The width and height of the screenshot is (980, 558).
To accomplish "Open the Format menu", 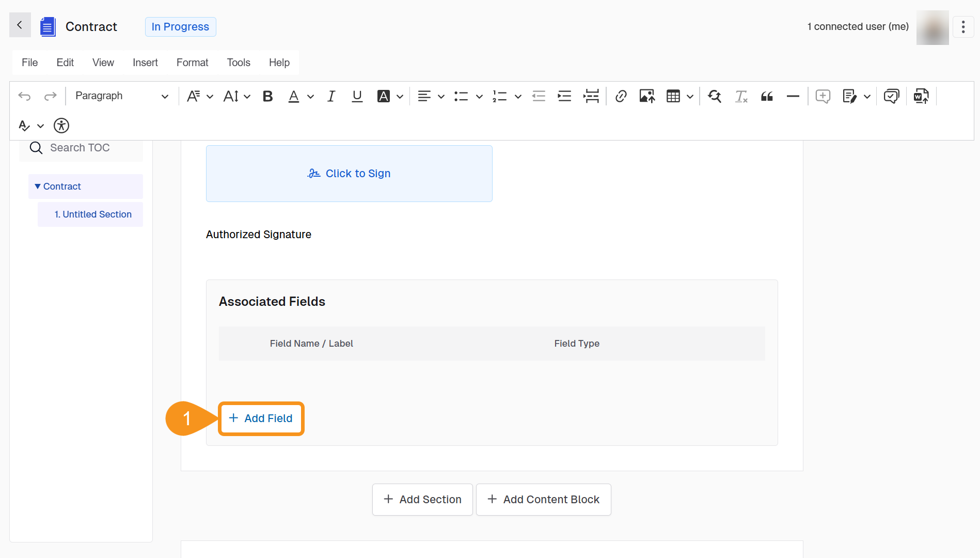I will (192, 63).
